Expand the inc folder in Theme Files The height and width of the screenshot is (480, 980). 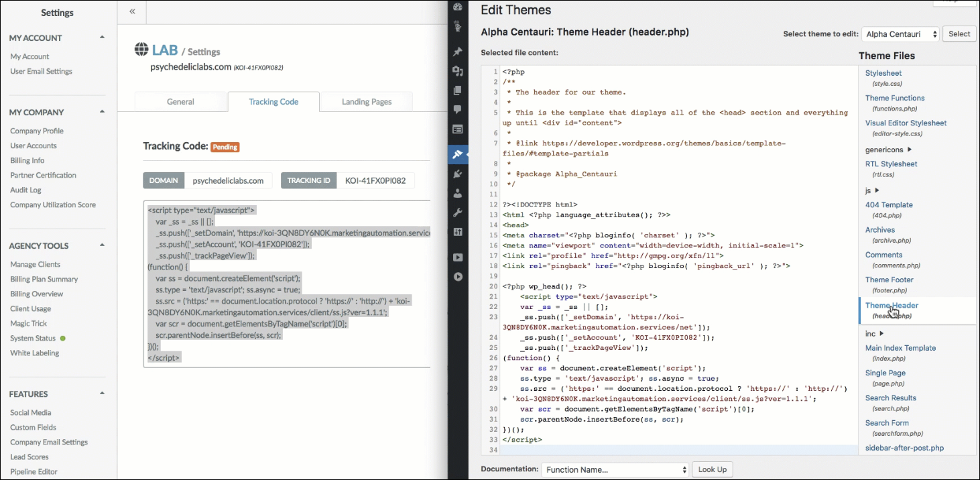click(882, 333)
